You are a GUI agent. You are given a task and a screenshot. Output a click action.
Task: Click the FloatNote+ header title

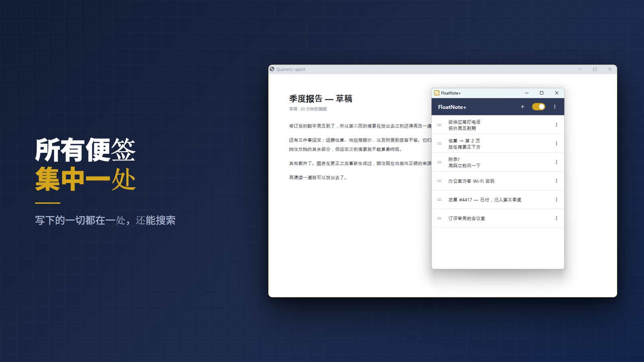[x=452, y=107]
